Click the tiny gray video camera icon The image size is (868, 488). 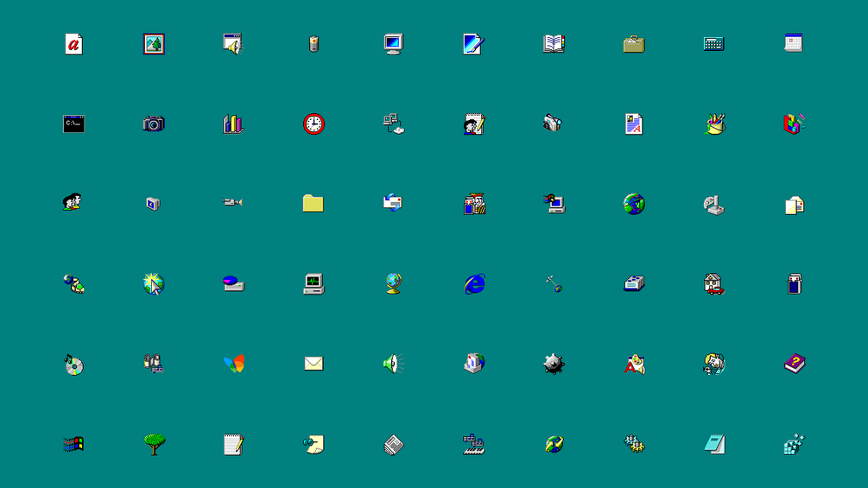pos(232,202)
